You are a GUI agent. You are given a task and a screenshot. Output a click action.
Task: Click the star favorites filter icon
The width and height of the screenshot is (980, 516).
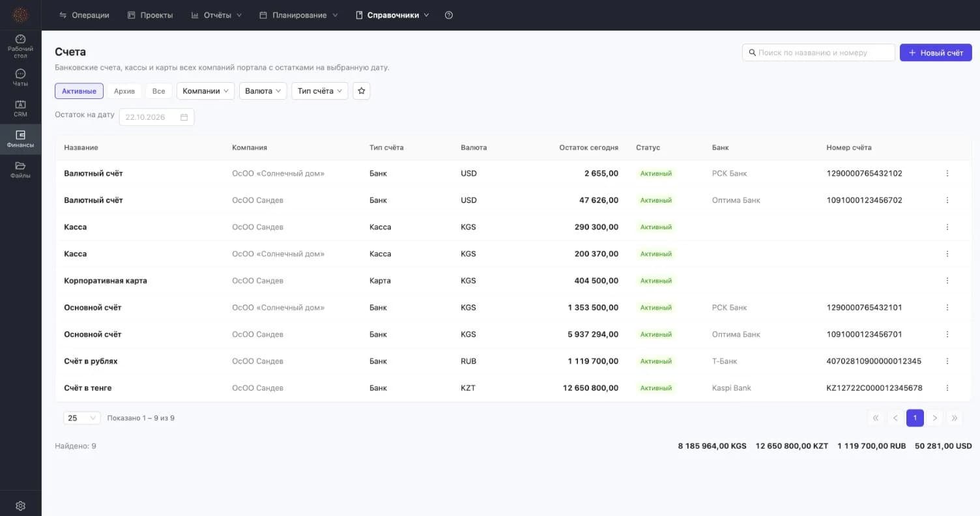[362, 91]
